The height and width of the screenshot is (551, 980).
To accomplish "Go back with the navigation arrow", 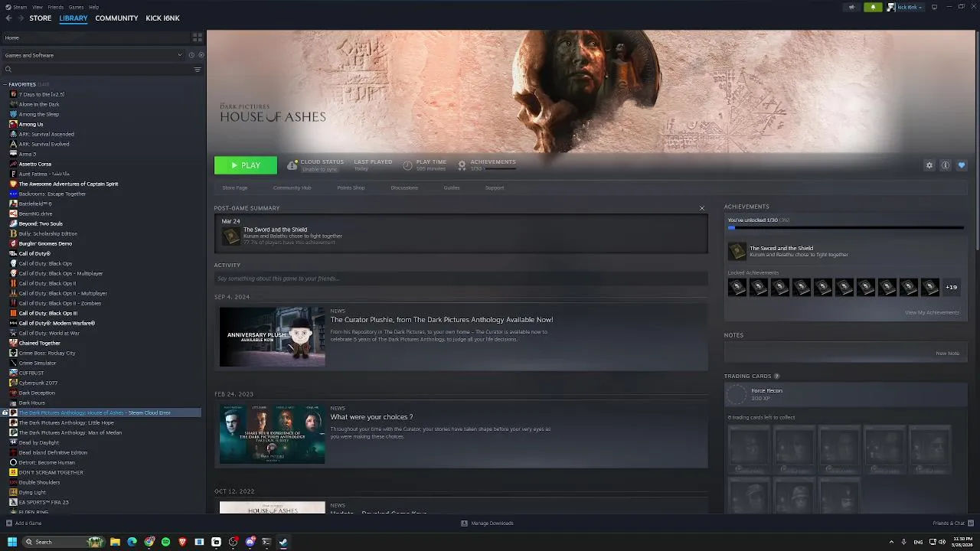I will 9,18.
